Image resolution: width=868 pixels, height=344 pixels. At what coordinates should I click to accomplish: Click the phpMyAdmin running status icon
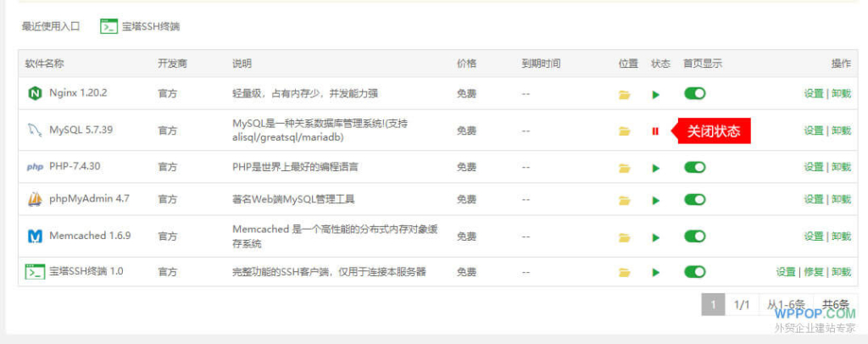pyautogui.click(x=656, y=200)
